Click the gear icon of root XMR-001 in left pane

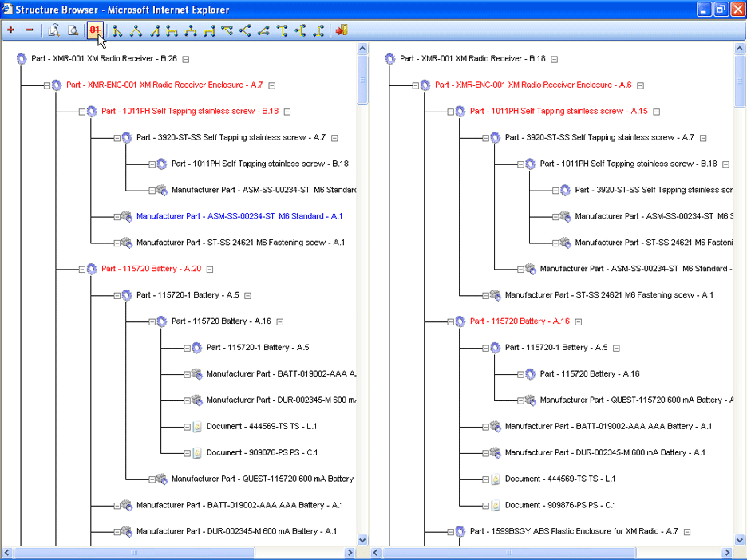click(22, 59)
